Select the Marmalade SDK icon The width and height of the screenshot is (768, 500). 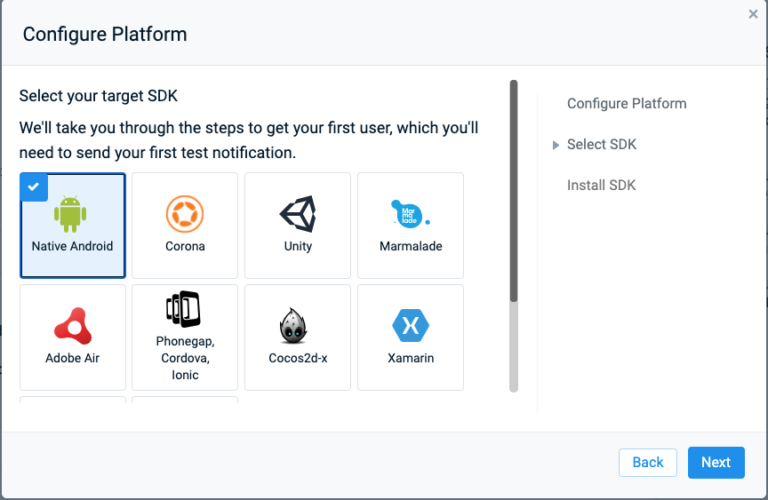pos(410,214)
